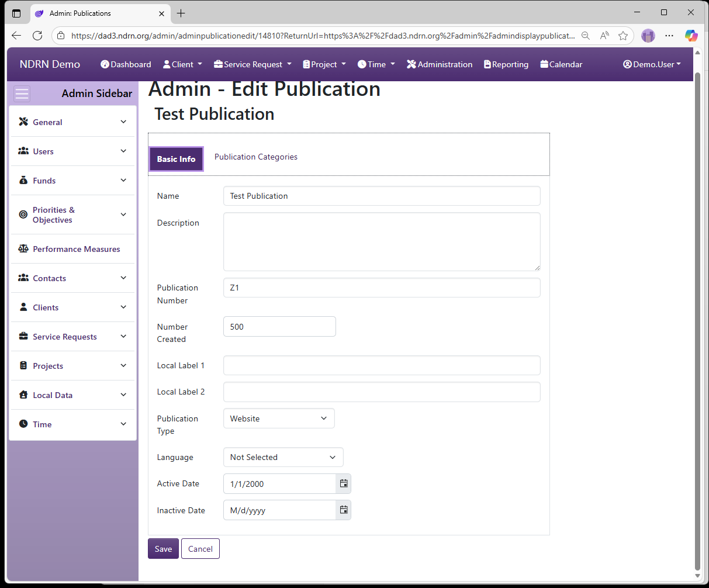Expand the General sidebar section
709x588 pixels.
pyautogui.click(x=123, y=122)
